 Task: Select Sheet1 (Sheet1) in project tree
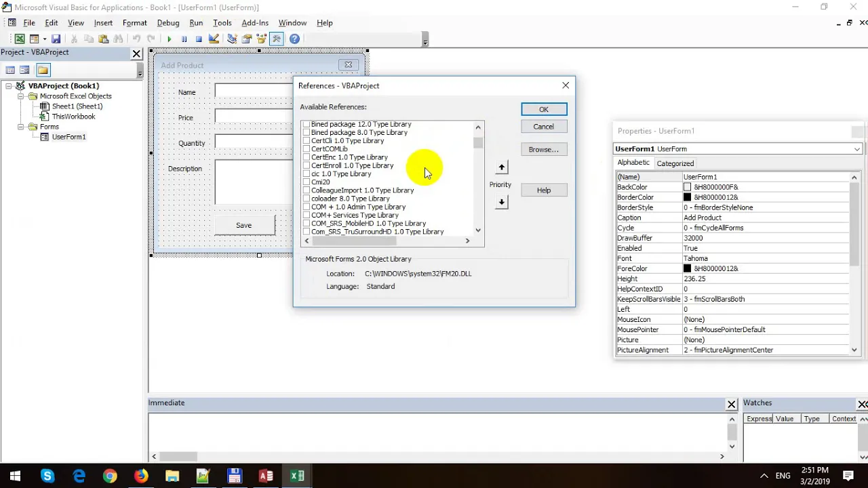tap(77, 106)
